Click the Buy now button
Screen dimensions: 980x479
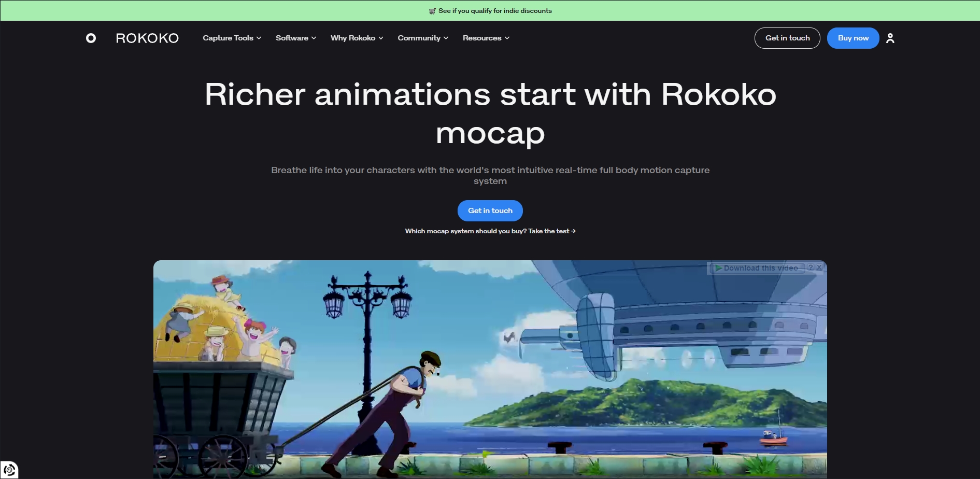click(853, 38)
